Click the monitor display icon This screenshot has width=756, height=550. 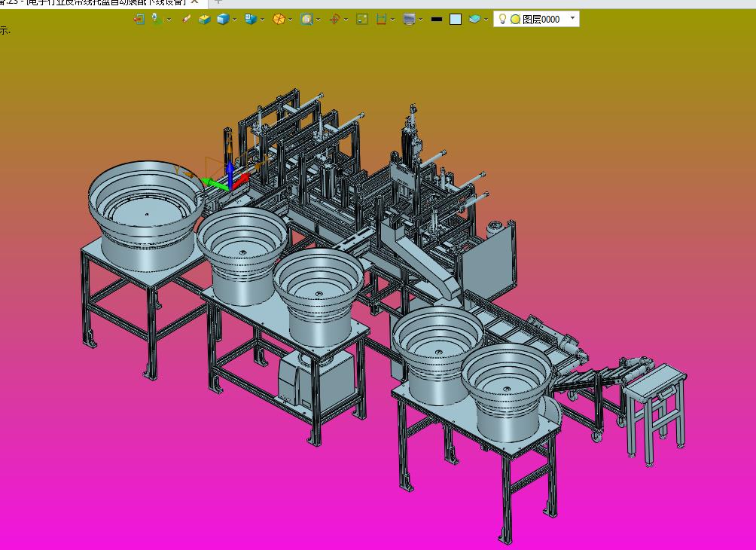point(410,20)
